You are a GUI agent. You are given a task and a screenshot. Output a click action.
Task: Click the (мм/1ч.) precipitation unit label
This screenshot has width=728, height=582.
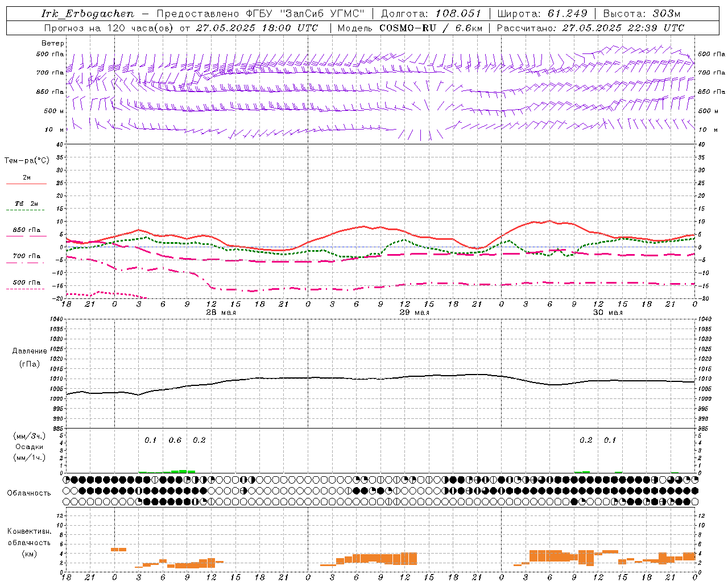tap(29, 458)
